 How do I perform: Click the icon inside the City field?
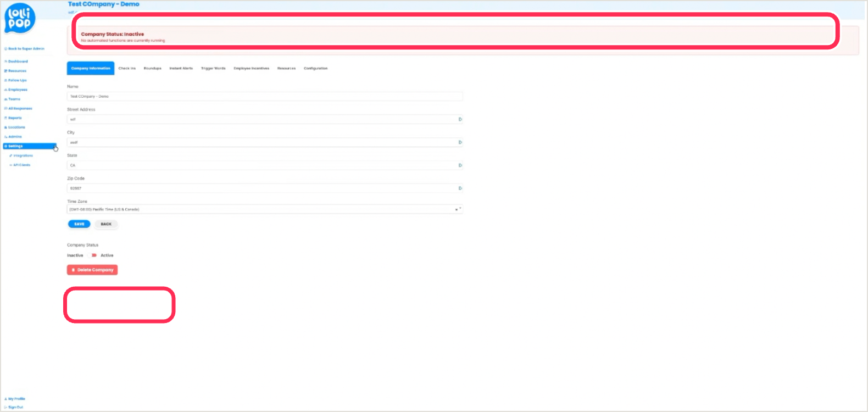coord(460,142)
